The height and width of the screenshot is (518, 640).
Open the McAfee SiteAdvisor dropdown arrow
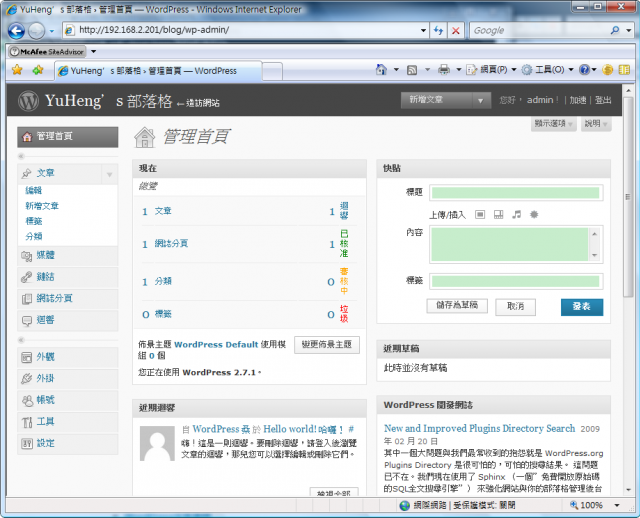pyautogui.click(x=93, y=52)
